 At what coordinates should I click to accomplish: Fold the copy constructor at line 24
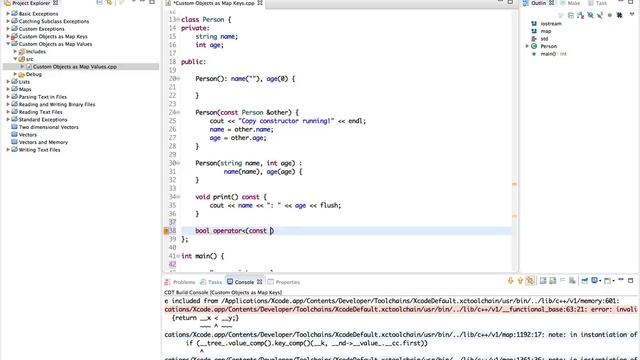pyautogui.click(x=178, y=112)
